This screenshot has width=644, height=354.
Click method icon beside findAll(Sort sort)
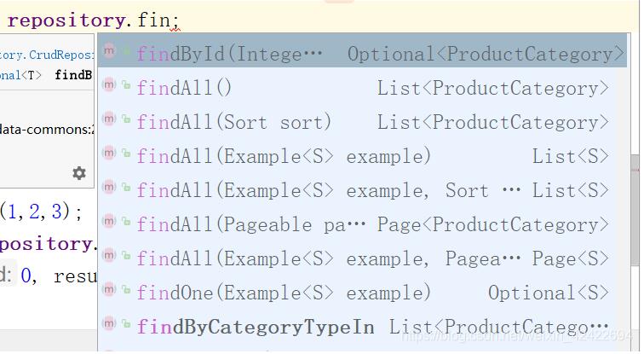[x=109, y=120]
